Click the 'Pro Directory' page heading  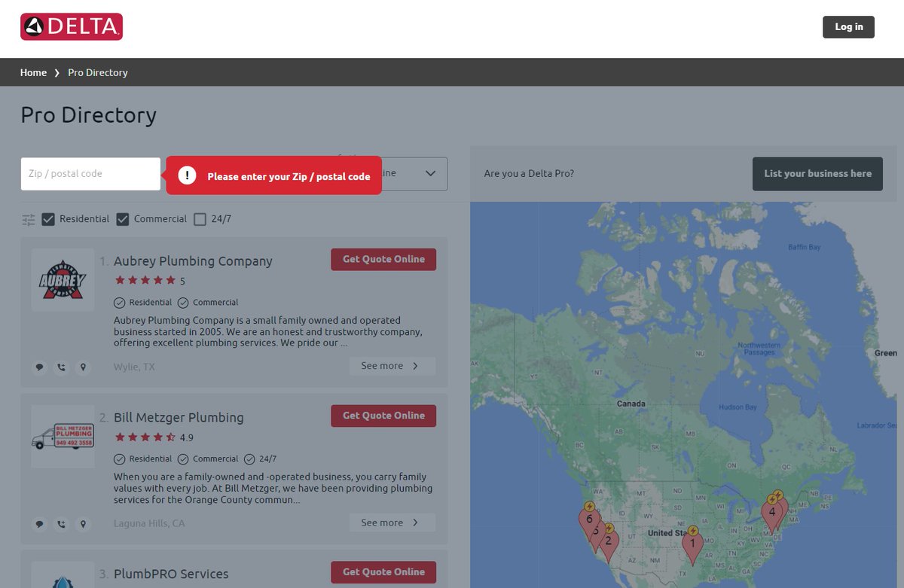click(x=89, y=115)
